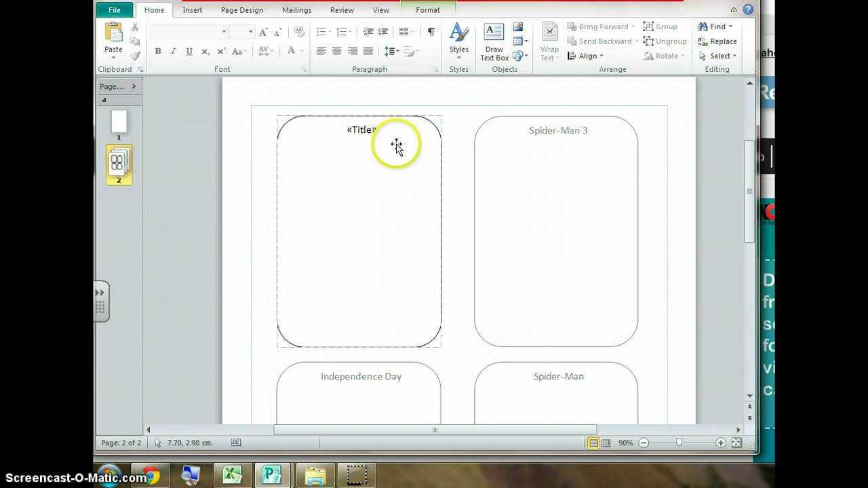Increase the paragraph indent level
The width and height of the screenshot is (868, 488).
(x=383, y=32)
